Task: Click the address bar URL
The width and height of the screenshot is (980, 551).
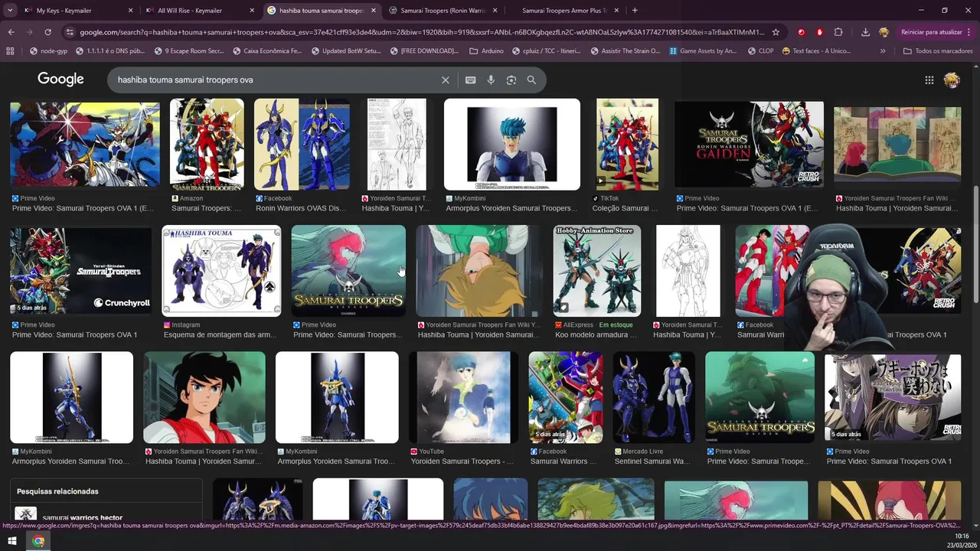Action: (421, 32)
